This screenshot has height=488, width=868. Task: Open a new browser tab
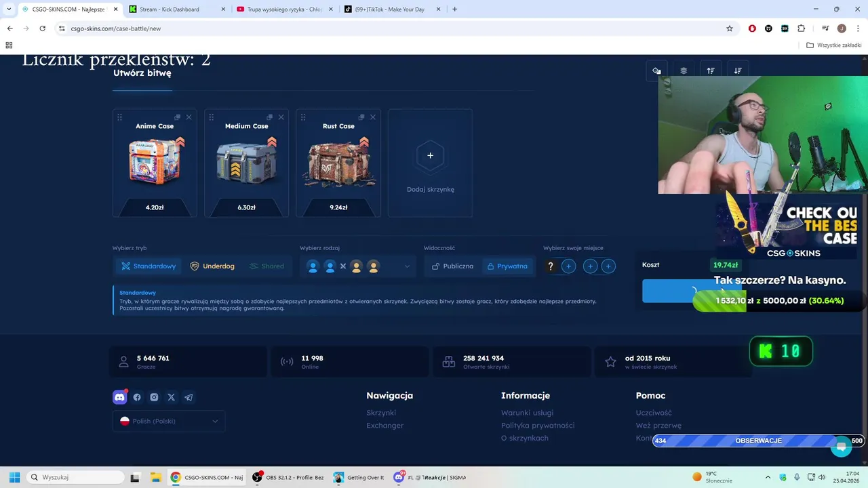(454, 9)
